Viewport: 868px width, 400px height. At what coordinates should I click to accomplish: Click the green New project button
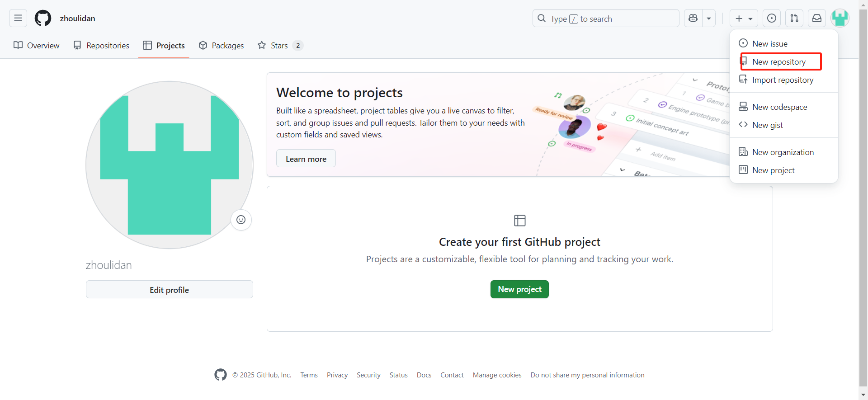tap(519, 289)
